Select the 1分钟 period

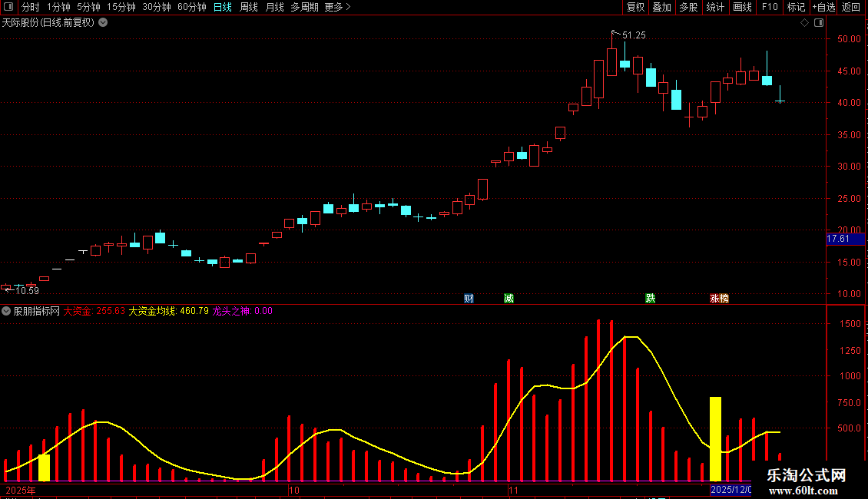pos(58,7)
